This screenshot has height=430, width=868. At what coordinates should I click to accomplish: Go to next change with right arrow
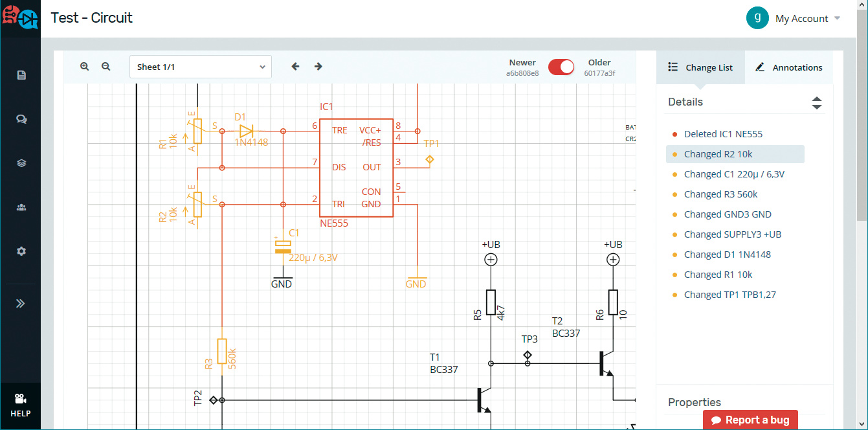pyautogui.click(x=318, y=66)
